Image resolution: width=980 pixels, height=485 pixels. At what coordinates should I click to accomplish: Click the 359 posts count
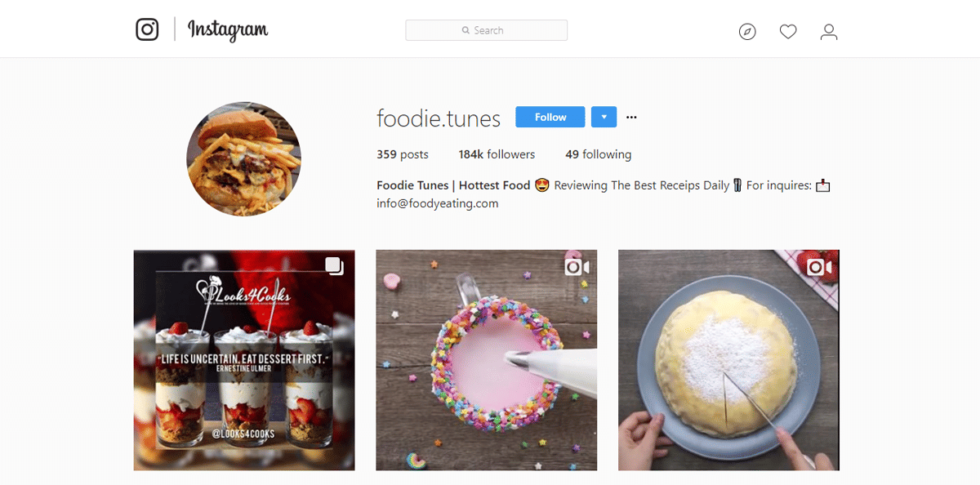(x=402, y=154)
